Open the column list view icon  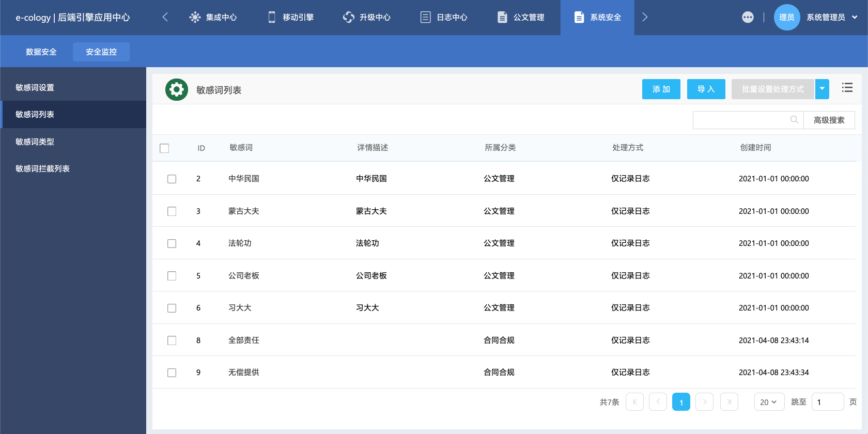point(847,88)
